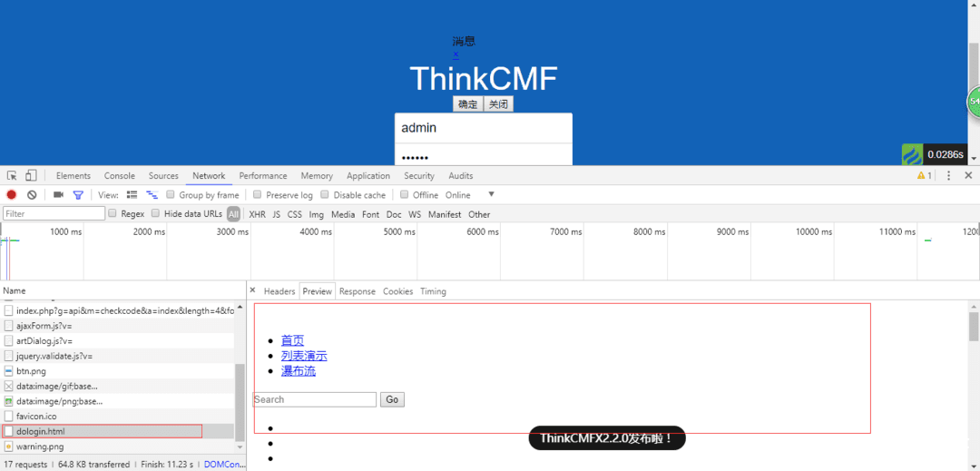This screenshot has height=471, width=980.
Task: Select the All filter type
Action: click(x=234, y=214)
